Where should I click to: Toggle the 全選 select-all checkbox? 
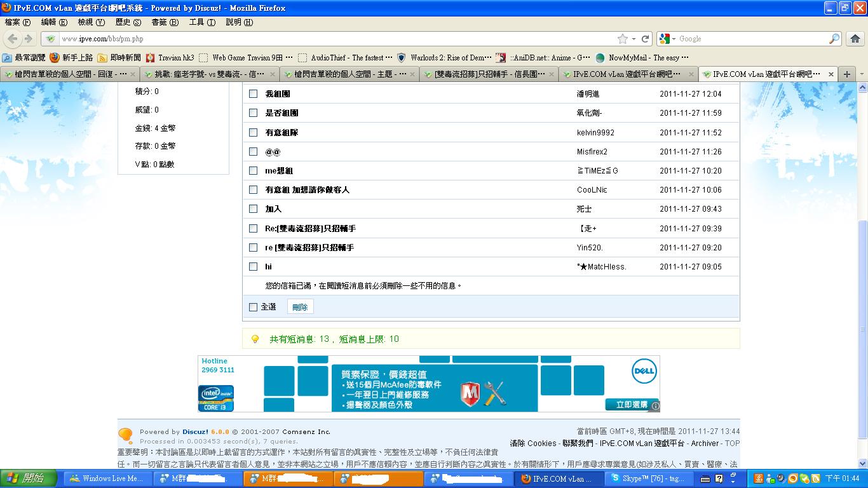253,307
